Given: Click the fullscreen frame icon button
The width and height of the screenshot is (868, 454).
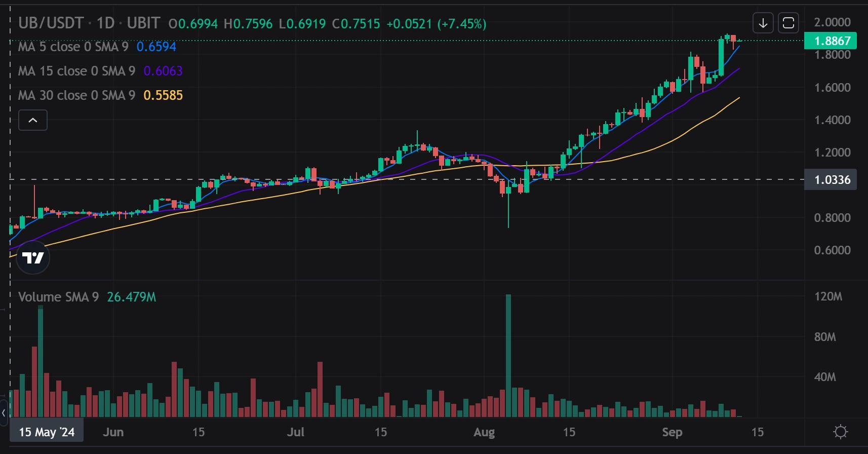Looking at the screenshot, I should coord(788,23).
